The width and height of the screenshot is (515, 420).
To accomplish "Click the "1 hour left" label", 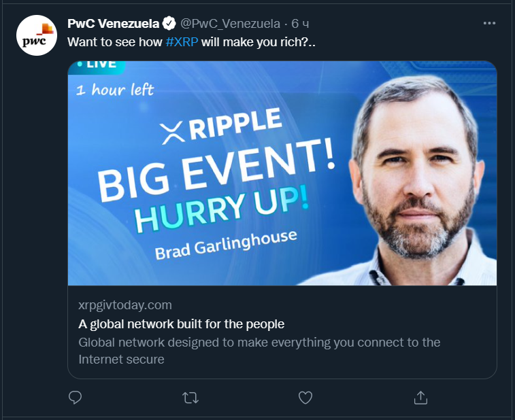I will coord(115,90).
